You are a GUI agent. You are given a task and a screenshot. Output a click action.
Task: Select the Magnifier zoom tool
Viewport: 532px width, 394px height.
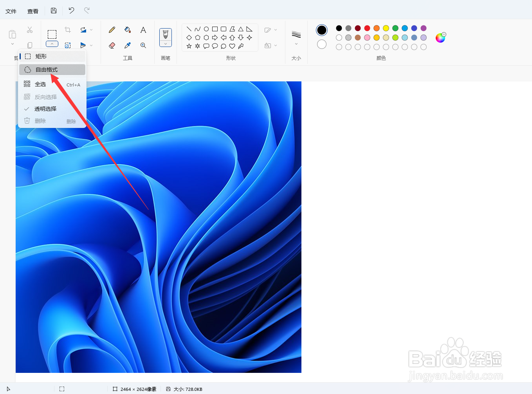pyautogui.click(x=143, y=45)
